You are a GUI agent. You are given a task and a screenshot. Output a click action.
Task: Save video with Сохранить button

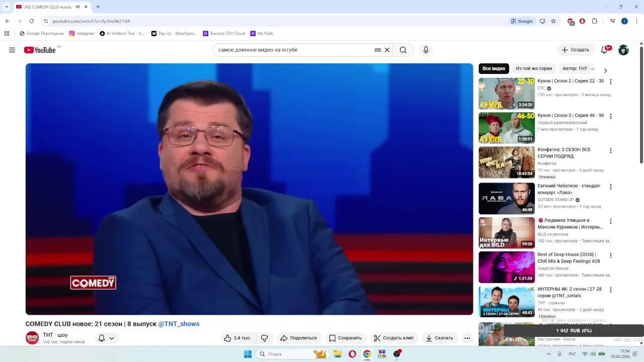345,338
